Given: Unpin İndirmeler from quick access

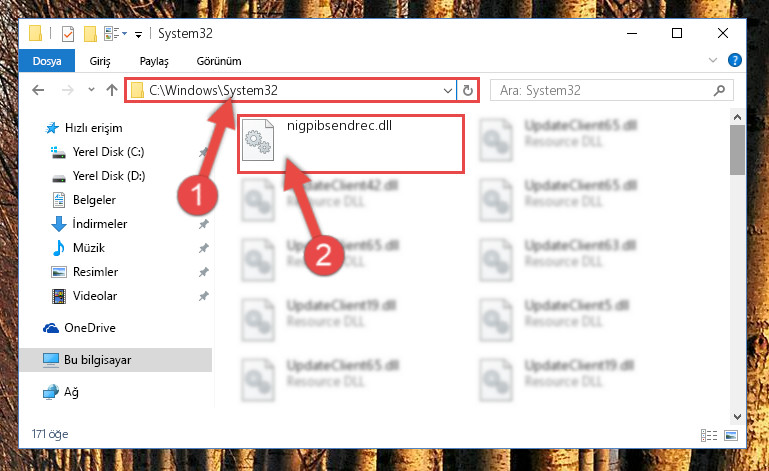Looking at the screenshot, I should click(x=204, y=224).
